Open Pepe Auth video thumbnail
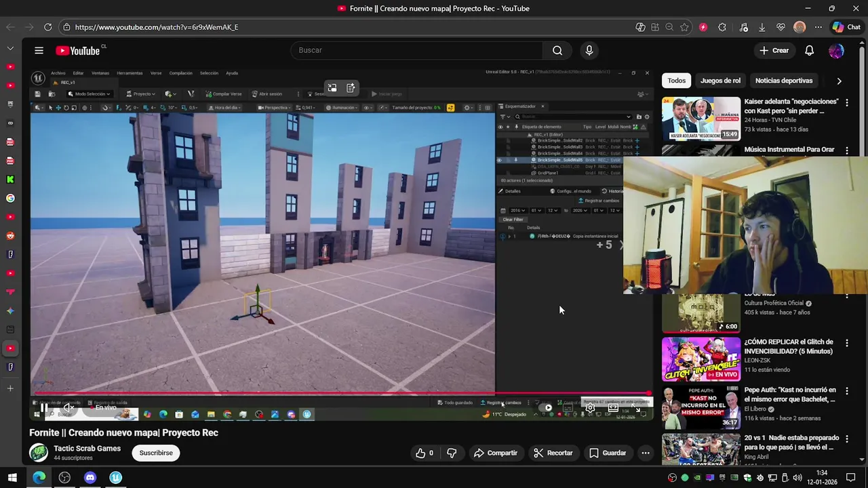This screenshot has width=868, height=488. point(701,407)
